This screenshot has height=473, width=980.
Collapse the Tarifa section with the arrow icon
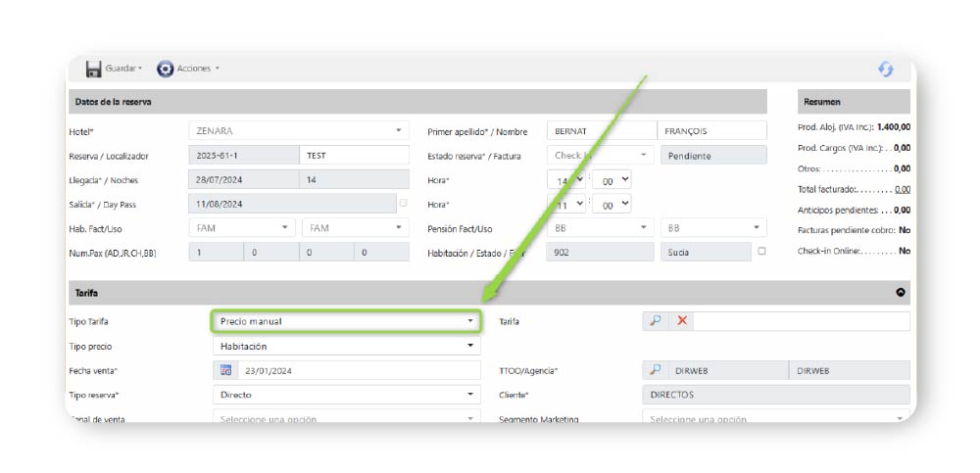pos(901,293)
